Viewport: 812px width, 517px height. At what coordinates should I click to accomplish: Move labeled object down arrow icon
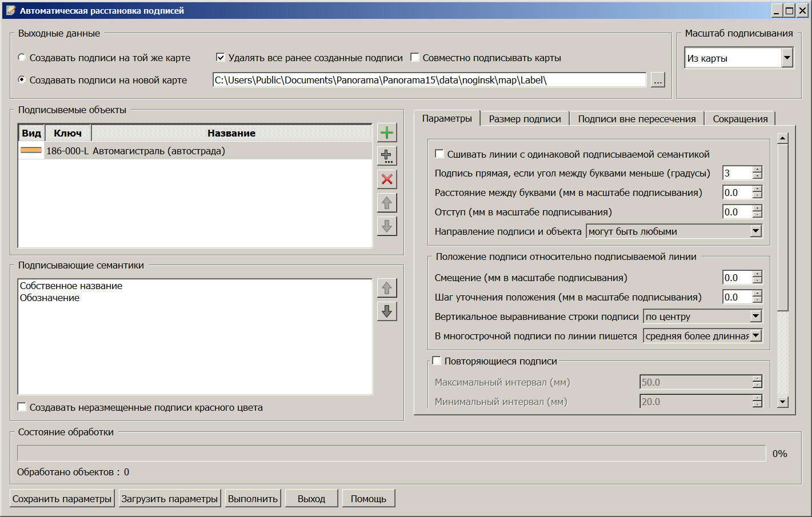(387, 226)
